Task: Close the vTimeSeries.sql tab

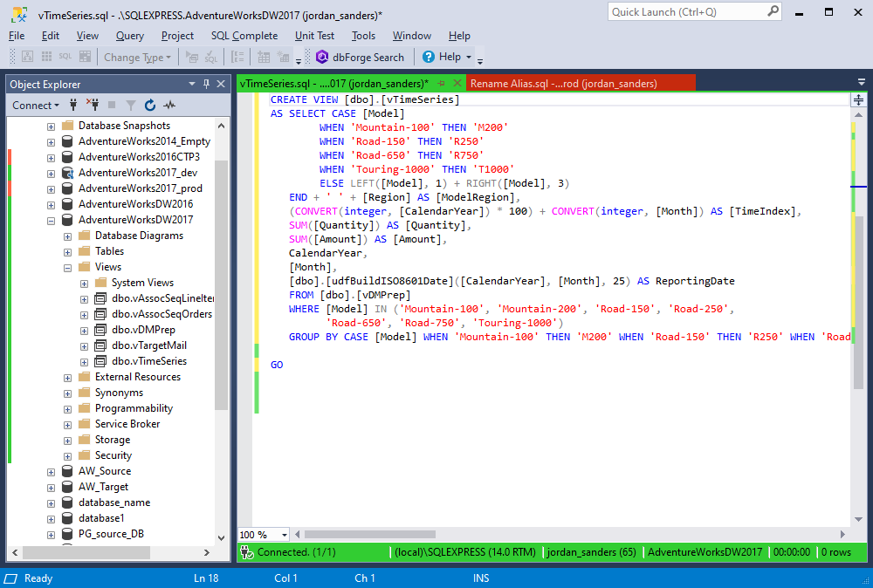Action: coord(457,84)
